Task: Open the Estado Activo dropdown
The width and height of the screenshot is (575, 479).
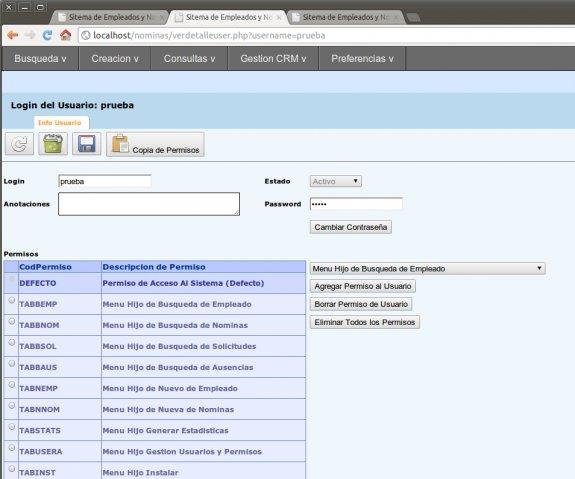Action: [x=336, y=181]
